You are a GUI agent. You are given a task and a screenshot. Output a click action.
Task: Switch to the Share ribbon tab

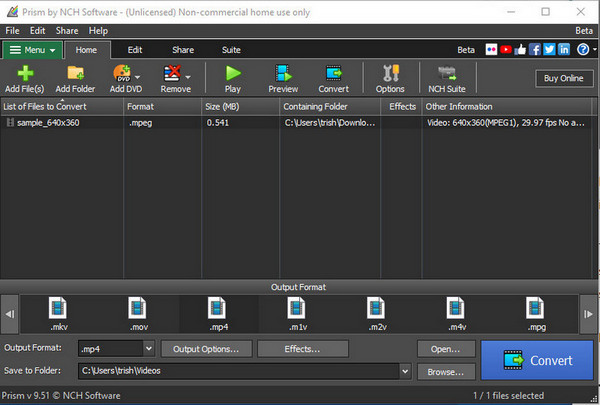183,50
